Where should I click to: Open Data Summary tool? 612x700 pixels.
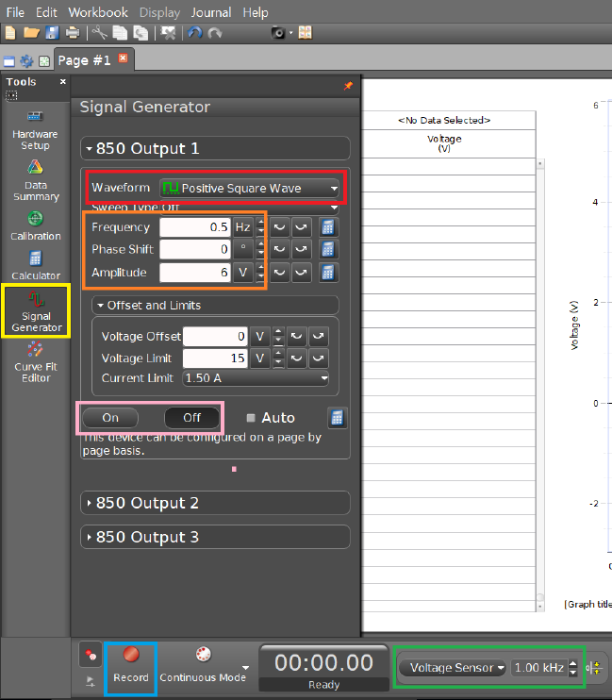pos(35,181)
